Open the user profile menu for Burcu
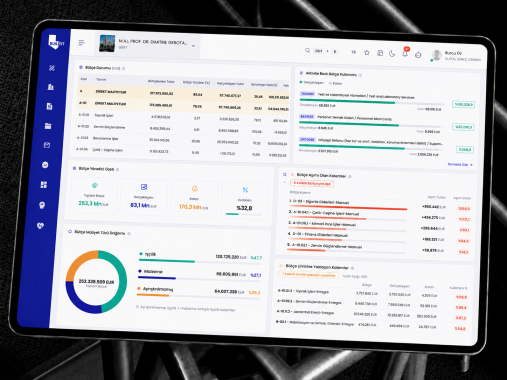This screenshot has height=380, width=507. point(456,56)
